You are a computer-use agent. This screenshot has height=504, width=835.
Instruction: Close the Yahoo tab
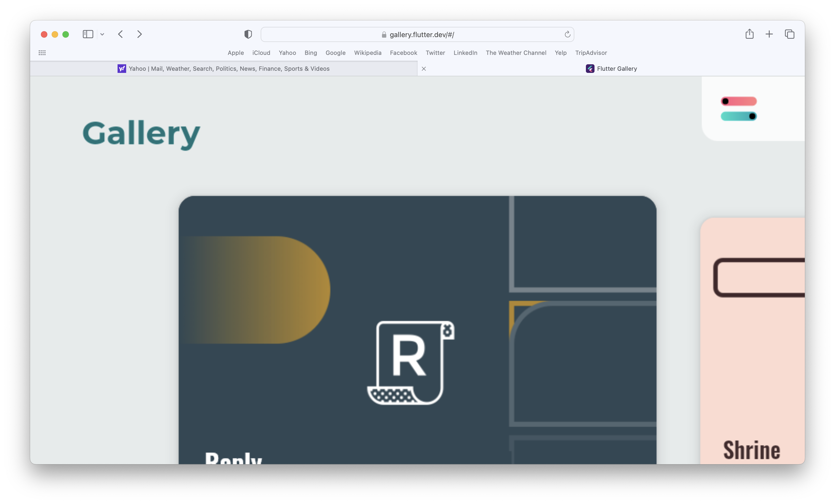(424, 68)
